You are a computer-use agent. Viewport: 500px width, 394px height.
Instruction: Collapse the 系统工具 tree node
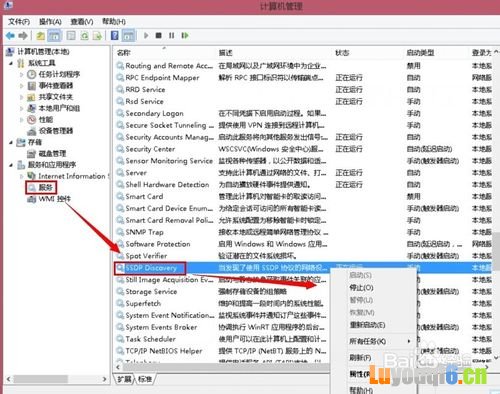[11, 63]
